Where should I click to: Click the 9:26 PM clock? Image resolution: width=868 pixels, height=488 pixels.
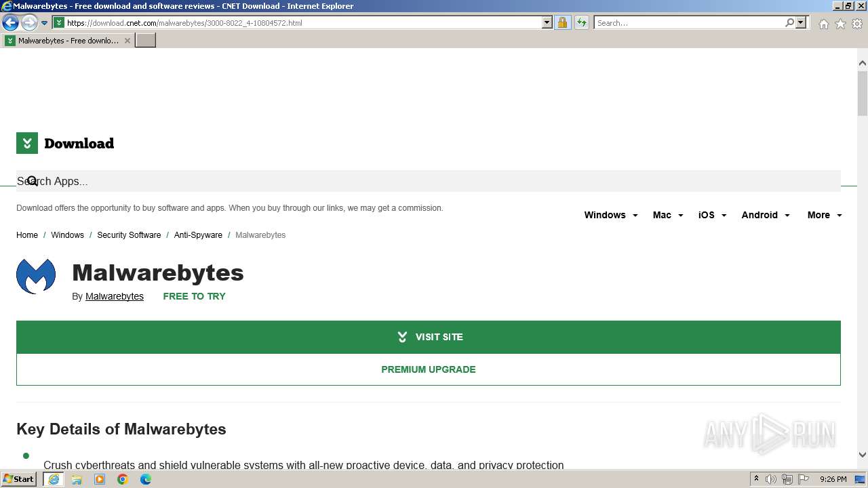click(833, 479)
